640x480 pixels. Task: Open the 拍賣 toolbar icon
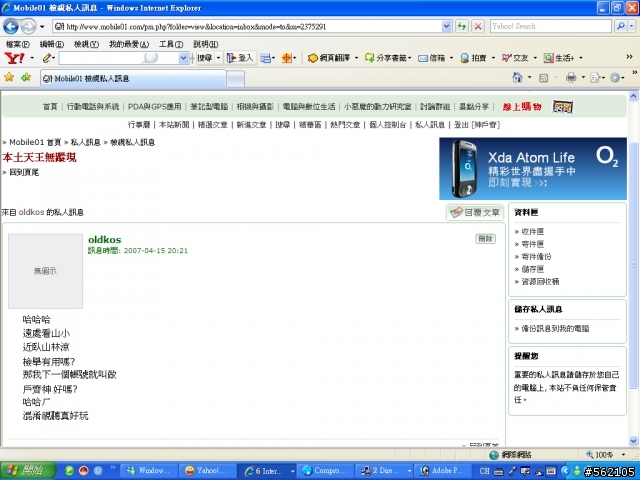[x=473, y=58]
